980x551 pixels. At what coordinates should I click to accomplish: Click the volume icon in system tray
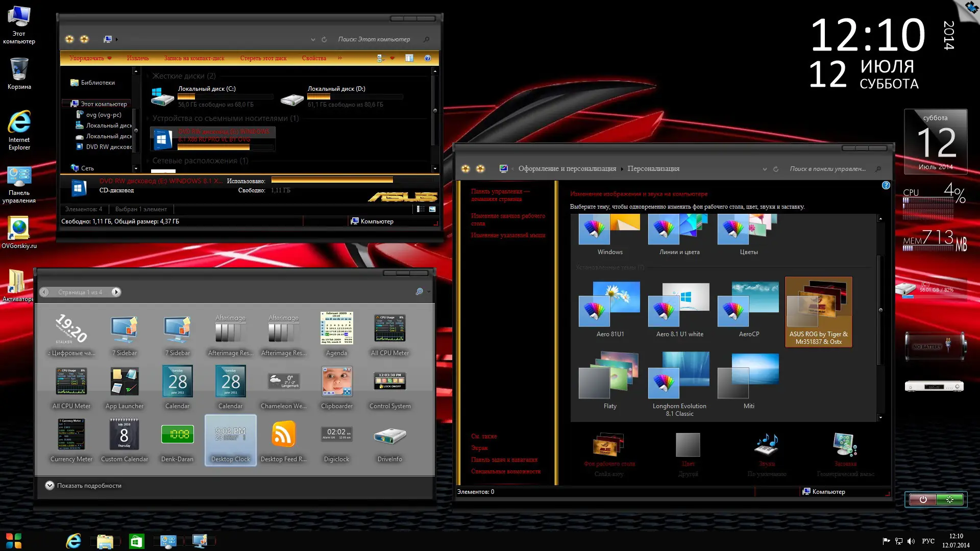(911, 541)
